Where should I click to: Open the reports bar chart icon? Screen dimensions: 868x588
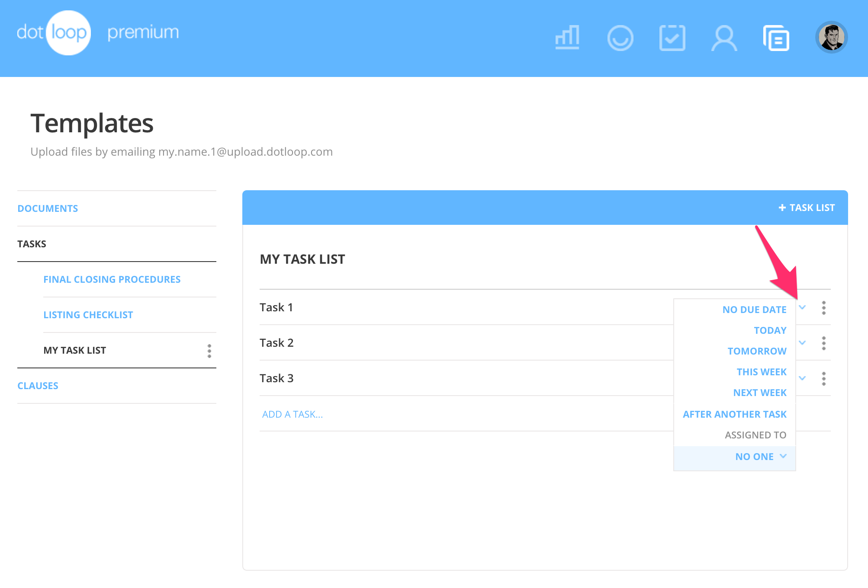coord(567,38)
